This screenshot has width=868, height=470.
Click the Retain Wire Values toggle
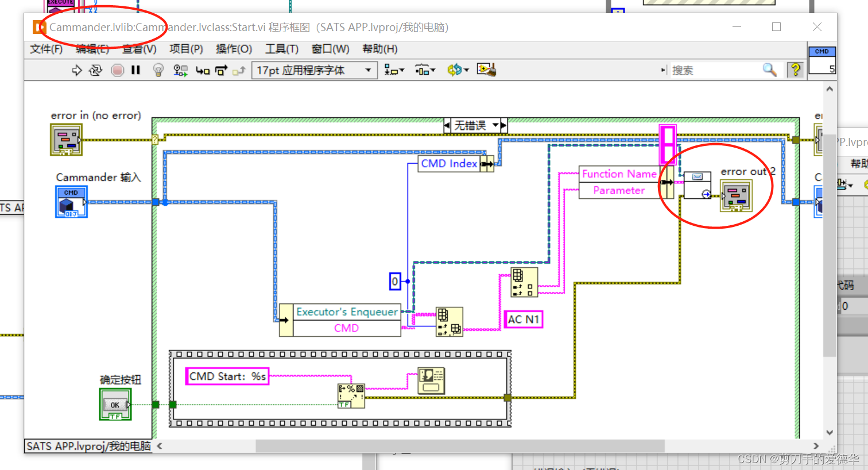(x=179, y=70)
